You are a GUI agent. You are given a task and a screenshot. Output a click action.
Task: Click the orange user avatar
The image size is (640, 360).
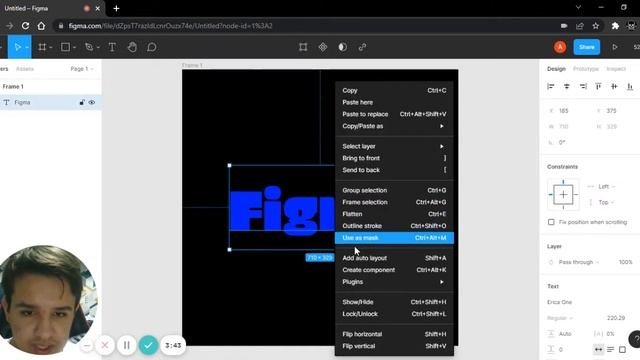point(560,47)
